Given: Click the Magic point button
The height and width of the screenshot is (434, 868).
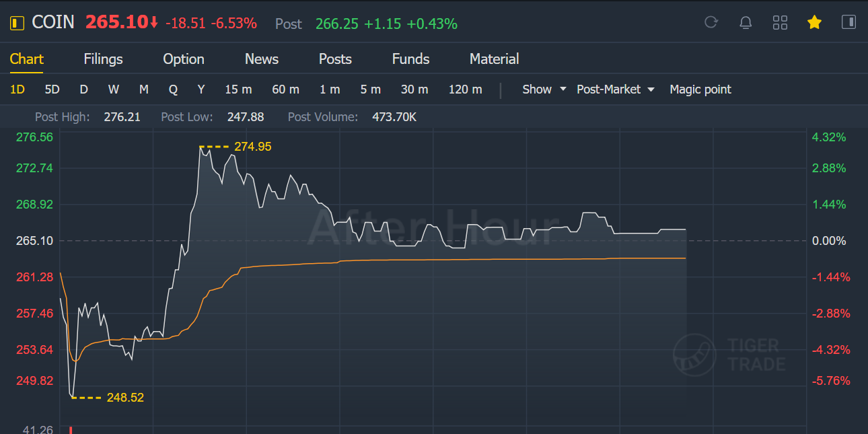Looking at the screenshot, I should coord(700,89).
